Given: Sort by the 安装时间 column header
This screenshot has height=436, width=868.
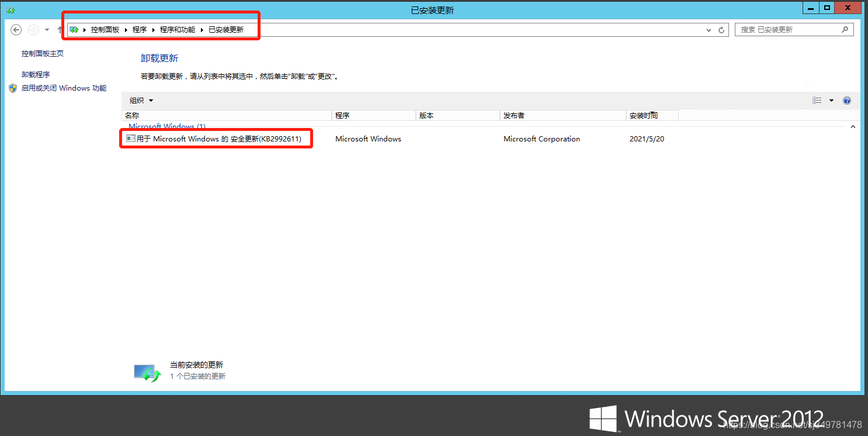Looking at the screenshot, I should pos(652,116).
